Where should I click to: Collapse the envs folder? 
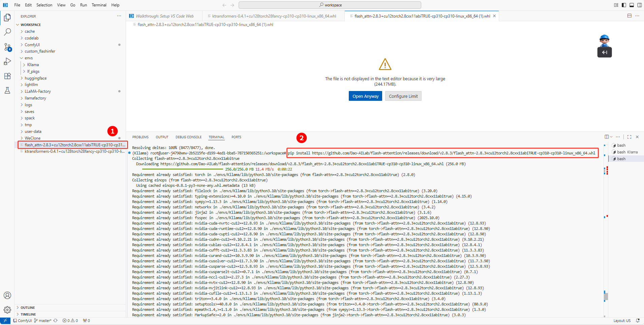click(29, 58)
